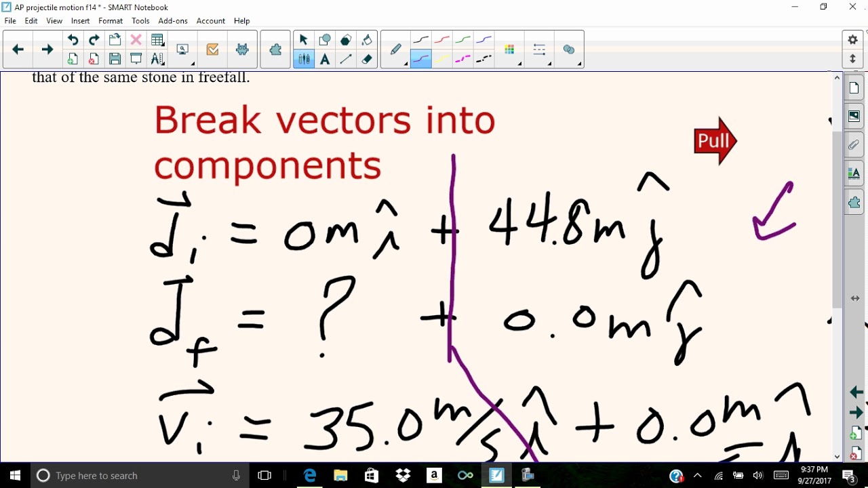Choose the black pen style

420,40
